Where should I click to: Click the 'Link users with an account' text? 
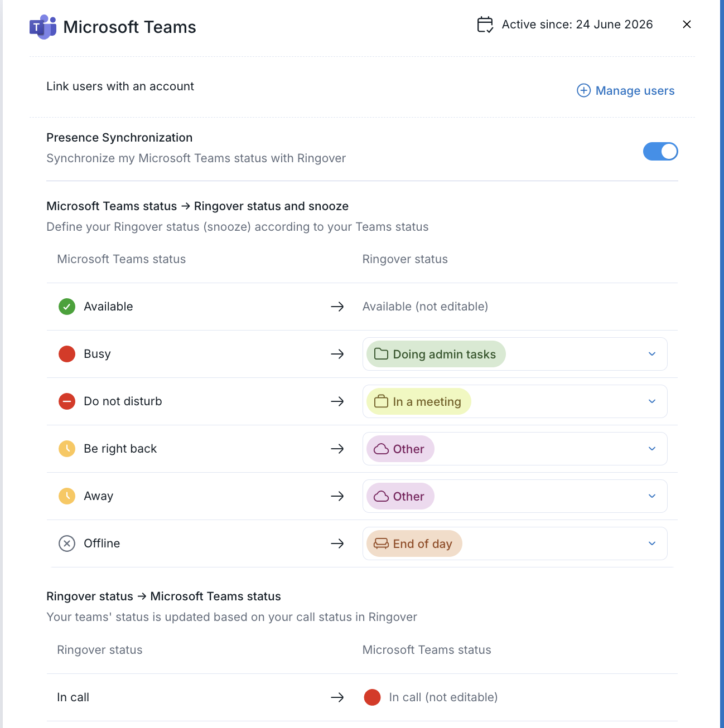pos(120,86)
